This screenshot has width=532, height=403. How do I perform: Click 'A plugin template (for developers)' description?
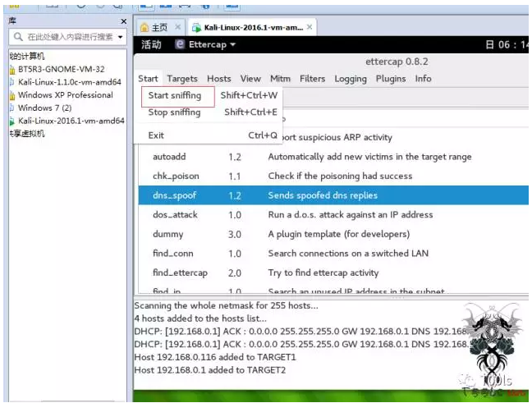[x=338, y=234]
